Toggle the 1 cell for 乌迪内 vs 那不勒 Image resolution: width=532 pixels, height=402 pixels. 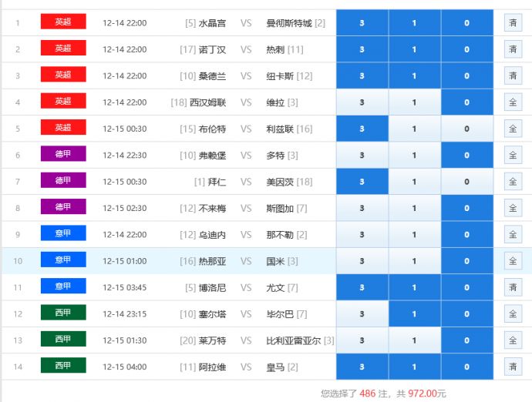click(414, 235)
